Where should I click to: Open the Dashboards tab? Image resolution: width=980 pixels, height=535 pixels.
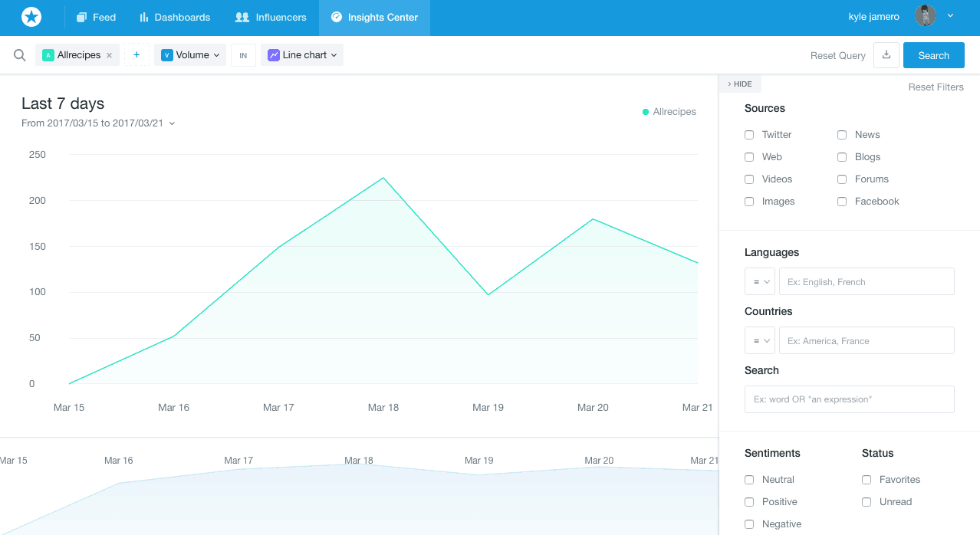pos(175,18)
